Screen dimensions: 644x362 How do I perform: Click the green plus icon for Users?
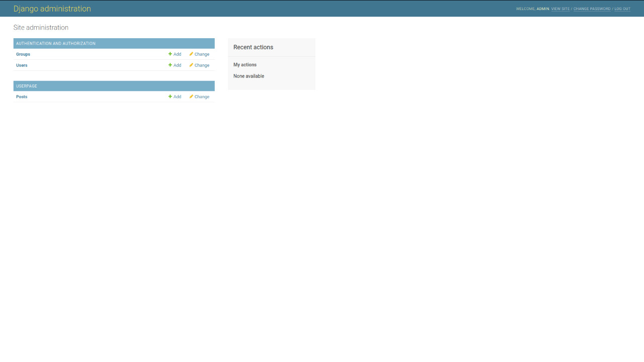point(170,65)
